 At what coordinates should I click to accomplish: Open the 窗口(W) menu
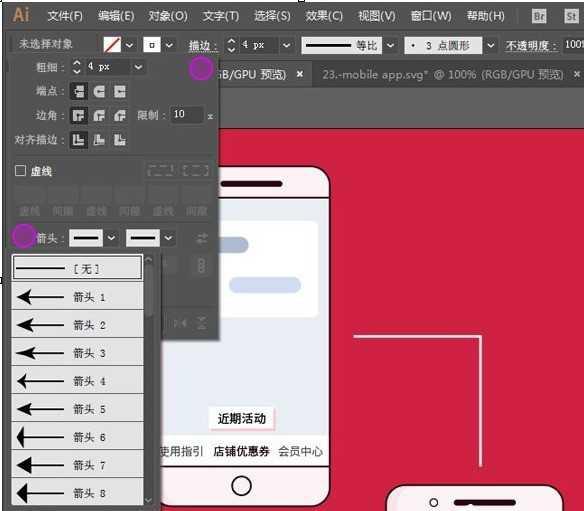431,16
